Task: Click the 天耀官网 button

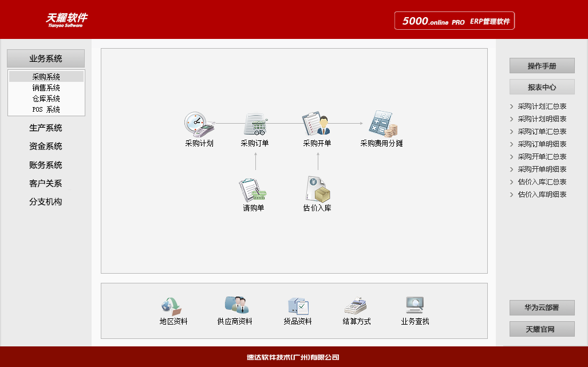Action: [542, 329]
